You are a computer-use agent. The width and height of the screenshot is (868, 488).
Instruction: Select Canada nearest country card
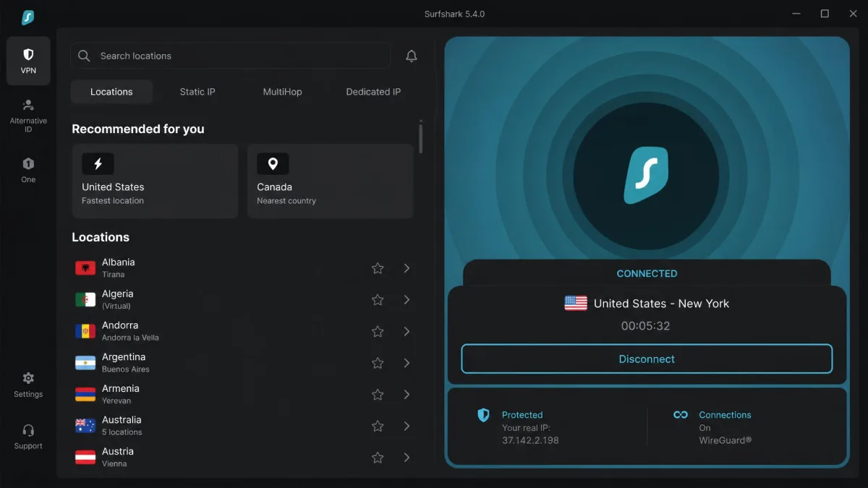click(x=331, y=181)
